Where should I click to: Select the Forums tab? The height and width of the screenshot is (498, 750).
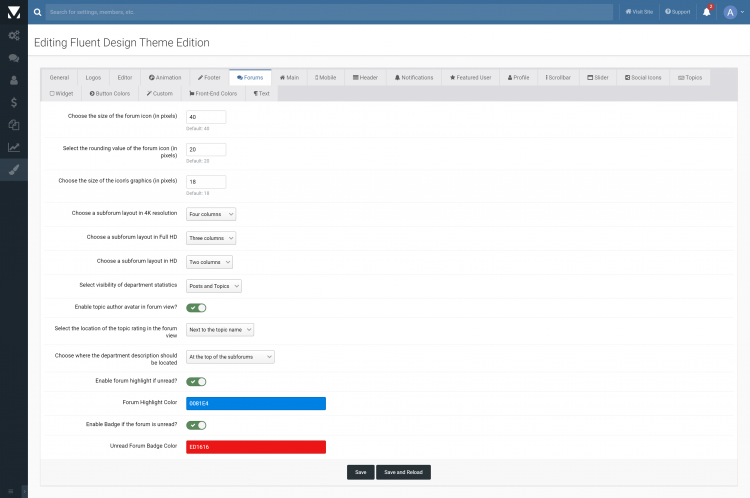[250, 77]
